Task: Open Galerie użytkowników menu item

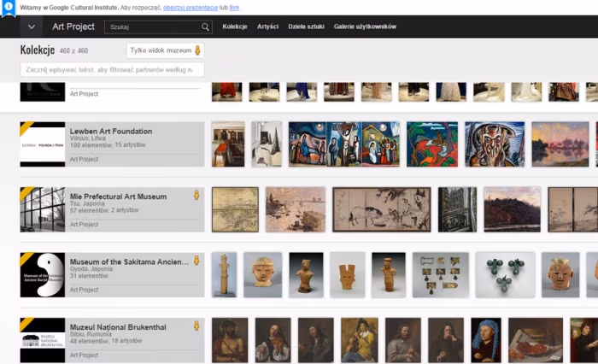Action: click(365, 26)
